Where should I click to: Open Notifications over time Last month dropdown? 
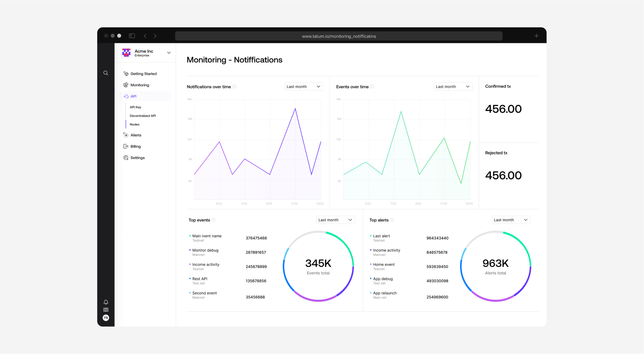[304, 87]
